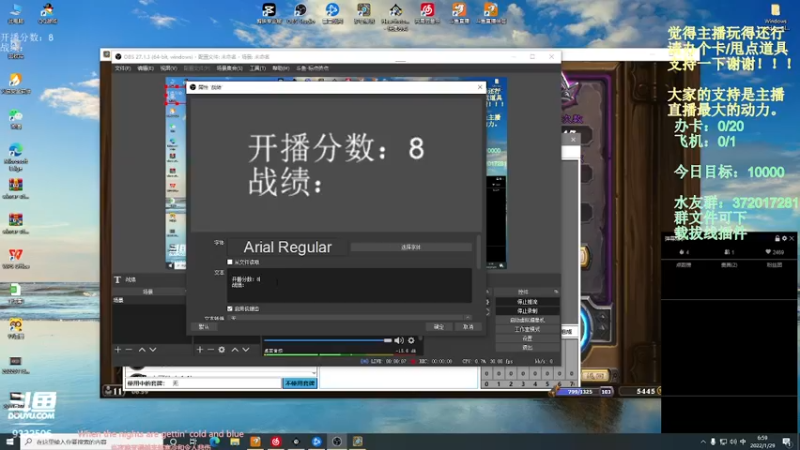Image resolution: width=800 pixels, height=450 pixels.
Task: Open the Hearthstone icon in the taskbar
Action: (x=357, y=441)
